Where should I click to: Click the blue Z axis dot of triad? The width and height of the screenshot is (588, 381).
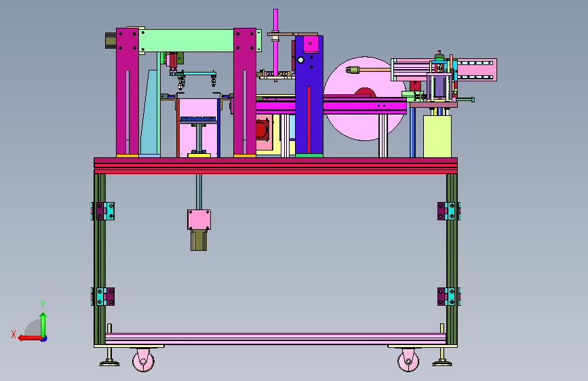coord(44,339)
